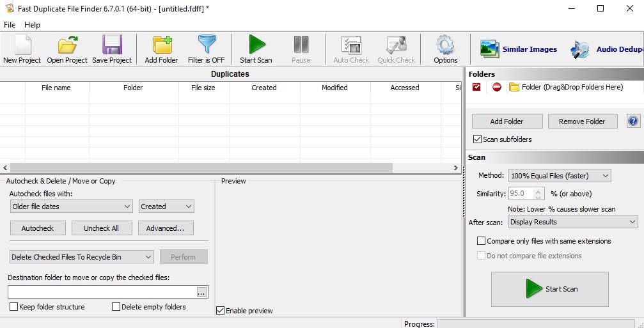Open the Help menu

(32, 25)
